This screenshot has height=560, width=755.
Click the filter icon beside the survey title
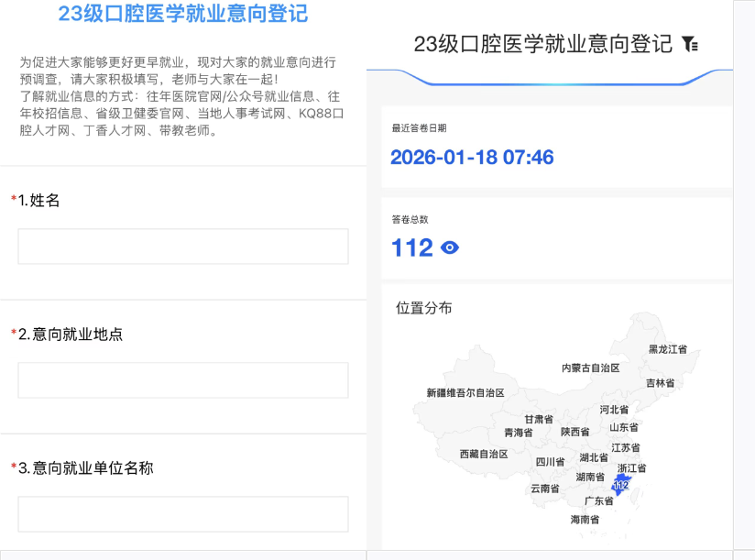click(x=690, y=44)
